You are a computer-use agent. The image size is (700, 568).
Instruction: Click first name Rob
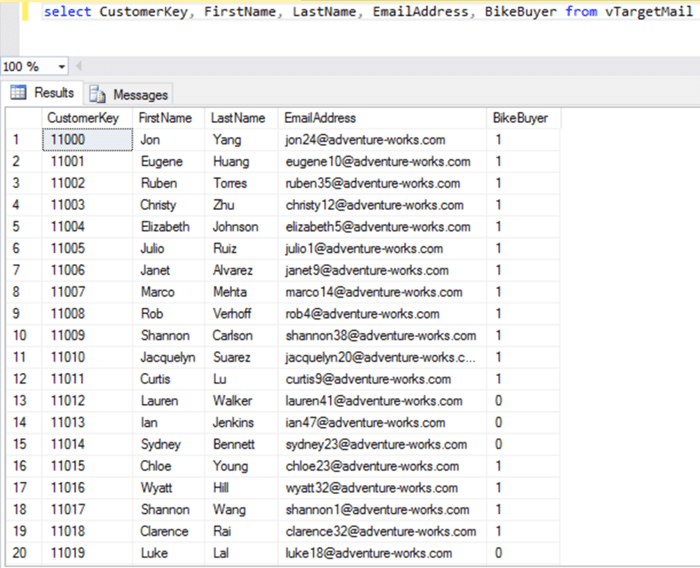152,313
